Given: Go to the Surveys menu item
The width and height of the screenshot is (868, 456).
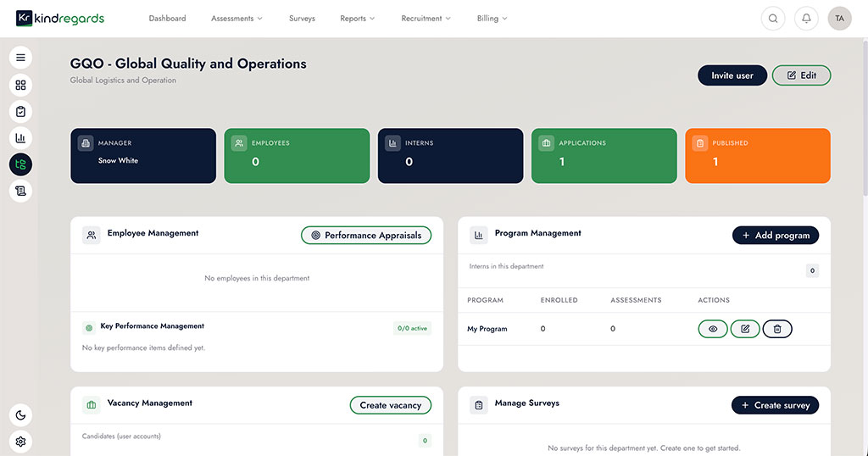Looking at the screenshot, I should [302, 19].
